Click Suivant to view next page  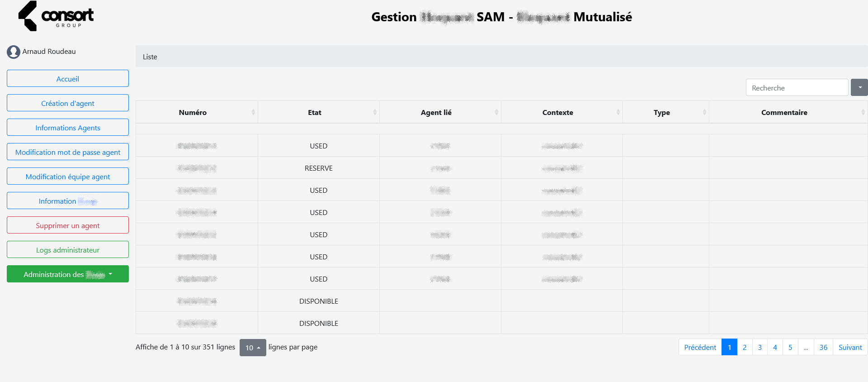850,347
